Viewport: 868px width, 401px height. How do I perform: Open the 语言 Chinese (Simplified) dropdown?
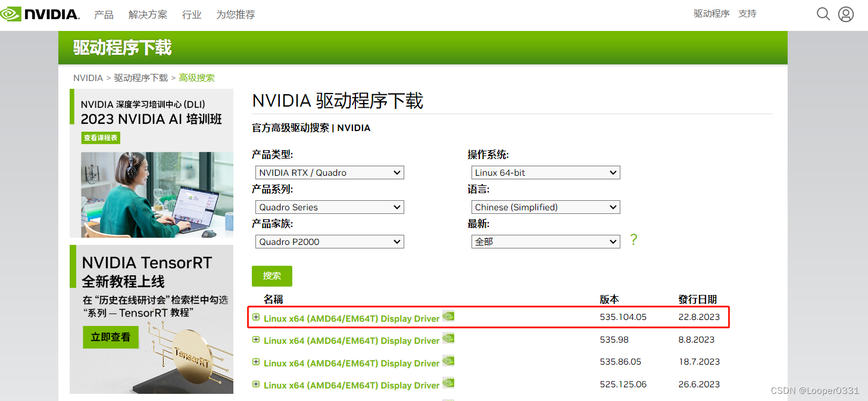(x=545, y=207)
